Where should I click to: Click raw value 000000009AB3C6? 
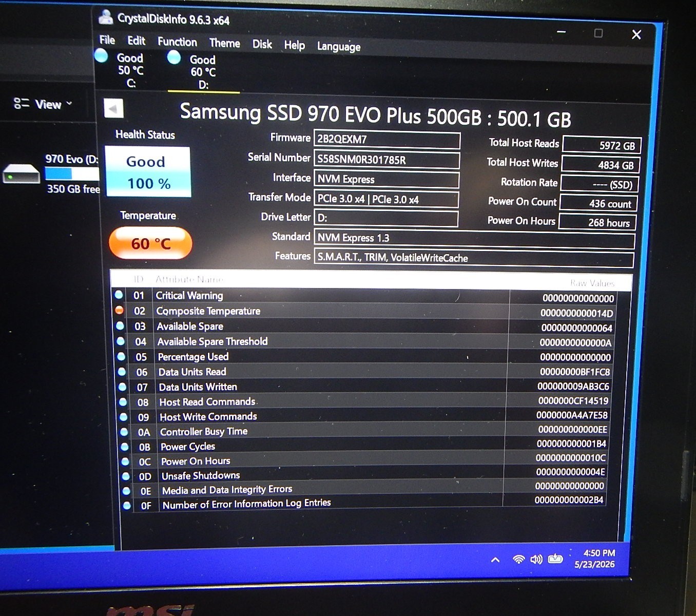tap(573, 386)
